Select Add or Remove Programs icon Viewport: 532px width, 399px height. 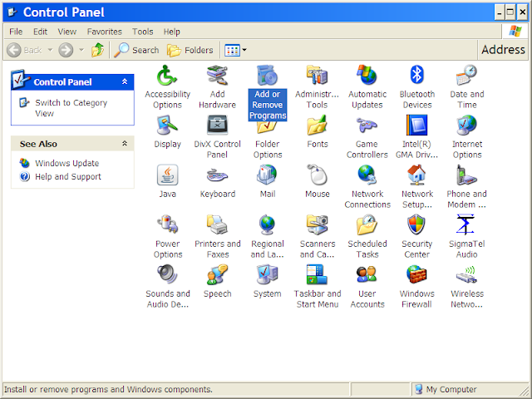pyautogui.click(x=268, y=75)
